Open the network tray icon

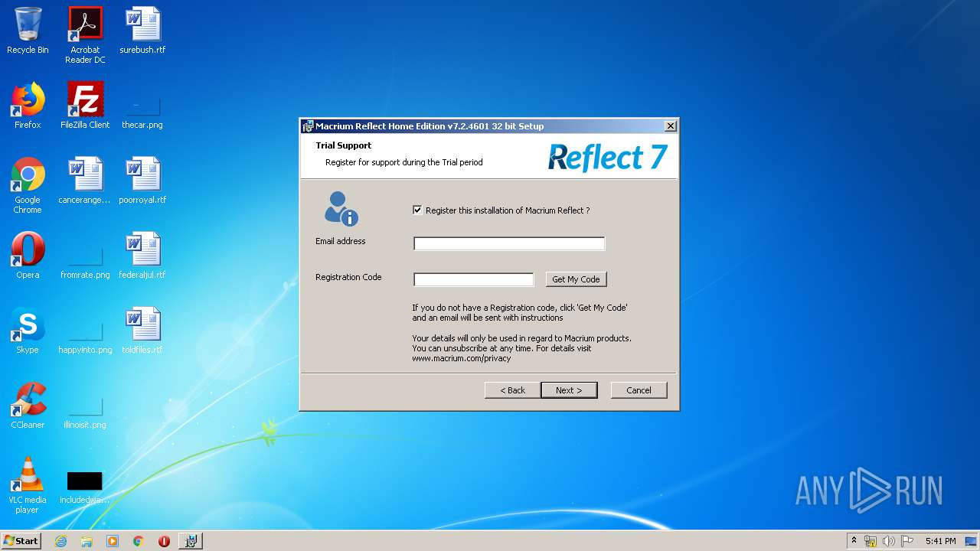(x=871, y=541)
